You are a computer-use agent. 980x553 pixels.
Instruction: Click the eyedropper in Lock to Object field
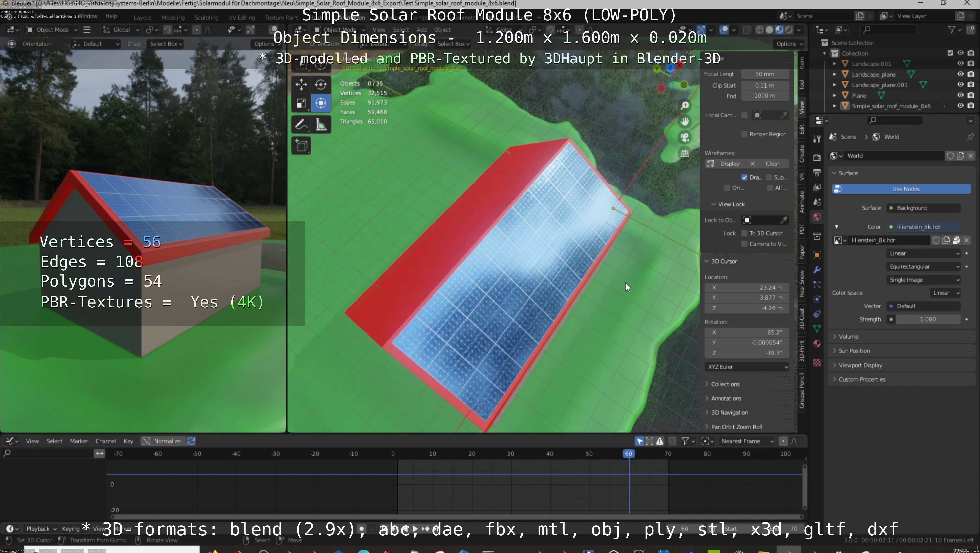click(784, 220)
